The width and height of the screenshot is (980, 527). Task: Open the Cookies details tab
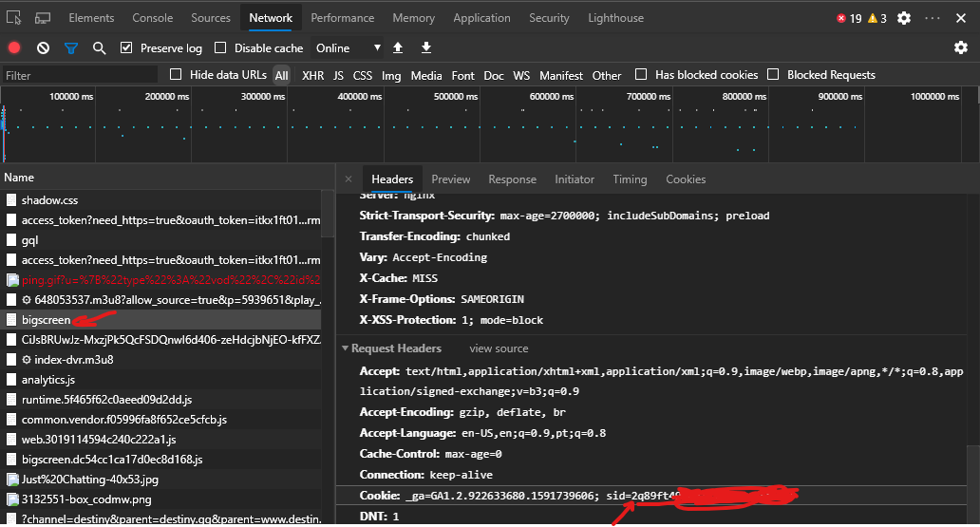(686, 179)
